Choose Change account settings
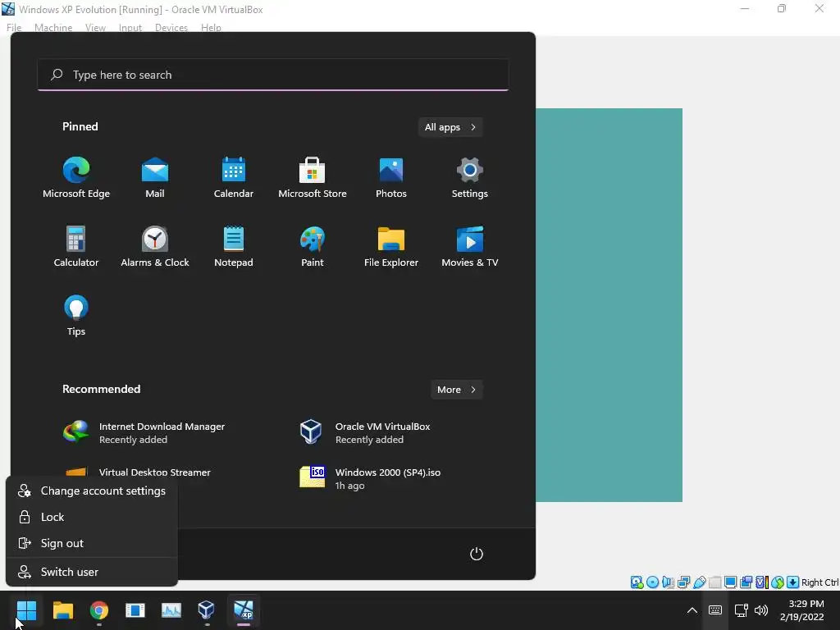This screenshot has width=840, height=630. [x=92, y=491]
